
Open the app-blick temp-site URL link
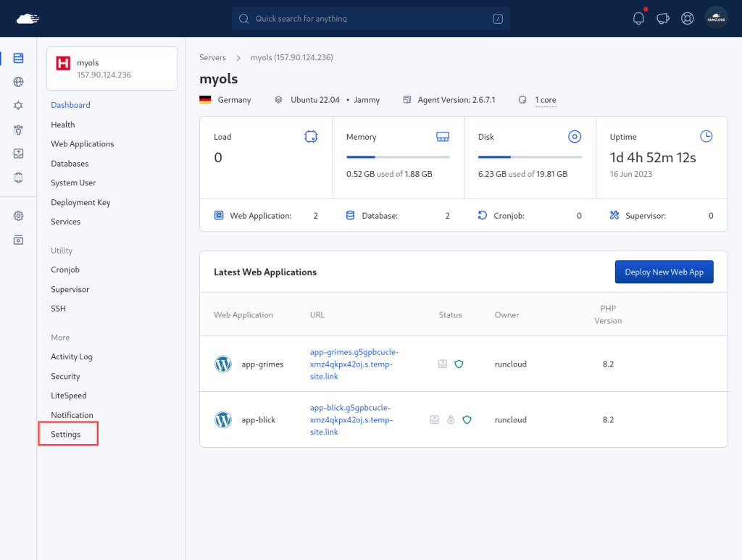351,419
